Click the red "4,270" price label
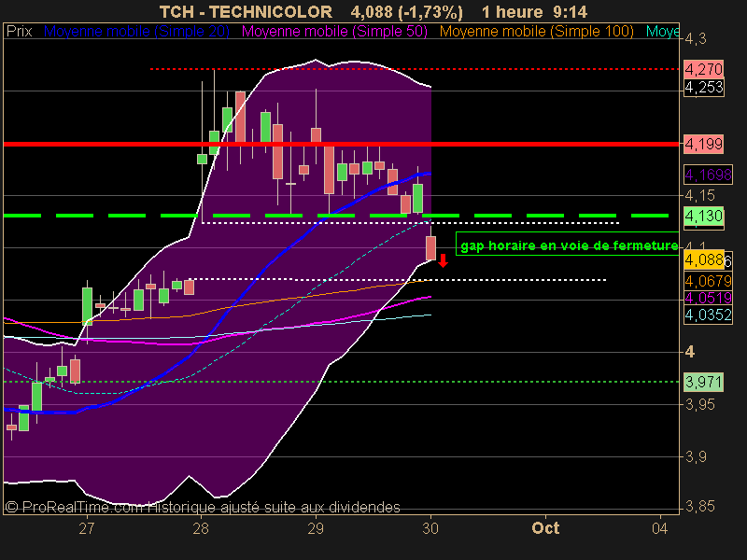This screenshot has height=560, width=747. (704, 69)
